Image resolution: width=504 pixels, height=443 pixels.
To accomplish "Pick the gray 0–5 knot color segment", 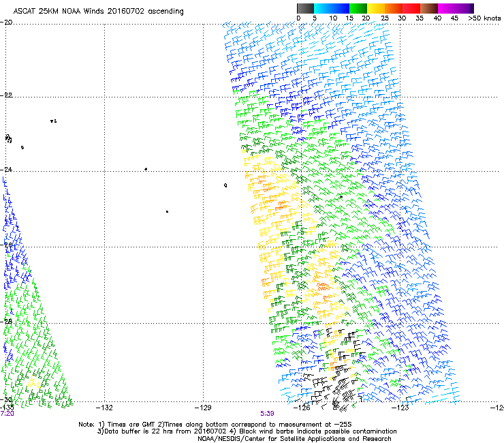I will point(305,8).
